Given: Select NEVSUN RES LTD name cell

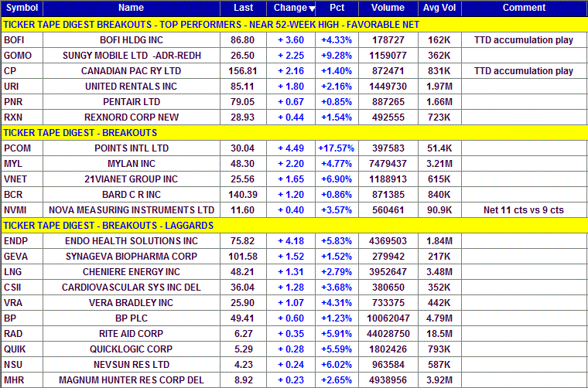Looking at the screenshot, I should [x=132, y=364].
